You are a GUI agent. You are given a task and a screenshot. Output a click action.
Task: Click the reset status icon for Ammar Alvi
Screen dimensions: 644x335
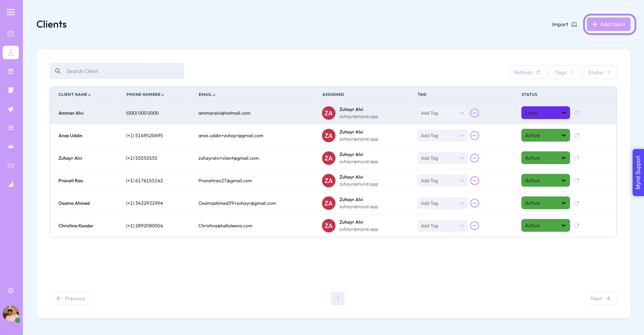(x=577, y=113)
